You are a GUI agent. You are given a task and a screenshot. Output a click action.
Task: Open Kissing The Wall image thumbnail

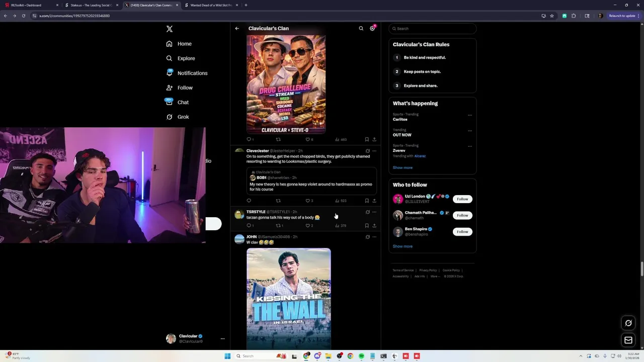[289, 298]
